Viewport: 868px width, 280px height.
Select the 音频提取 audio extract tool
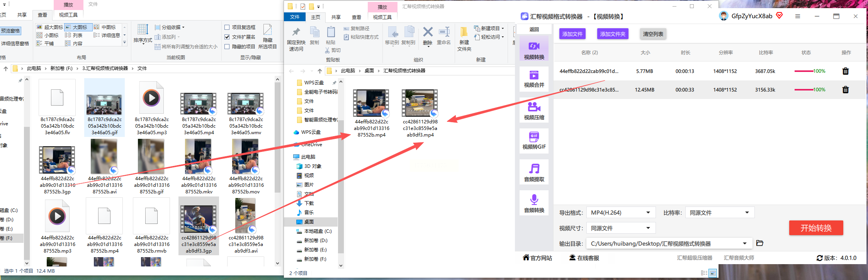534,172
